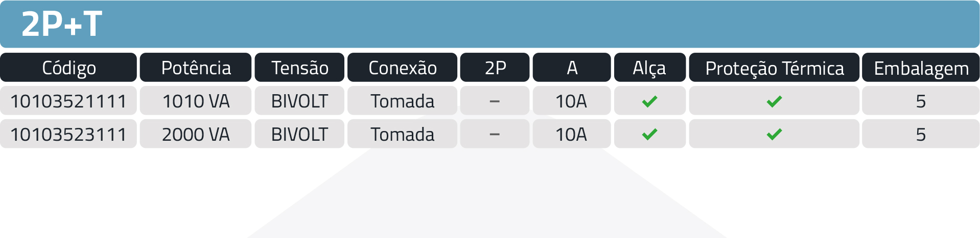Viewport: 980px width, 238px height.
Task: Click the Alça checkmark in the 2000 VA row
Action: (649, 134)
